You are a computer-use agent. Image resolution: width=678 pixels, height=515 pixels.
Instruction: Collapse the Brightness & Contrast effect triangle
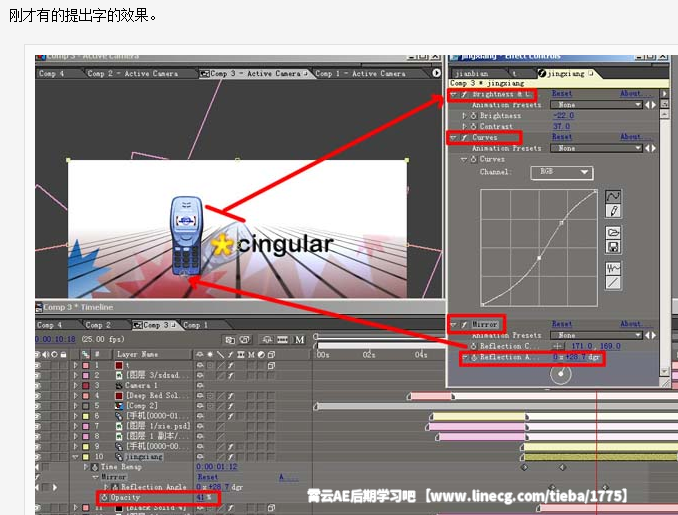[x=453, y=94]
